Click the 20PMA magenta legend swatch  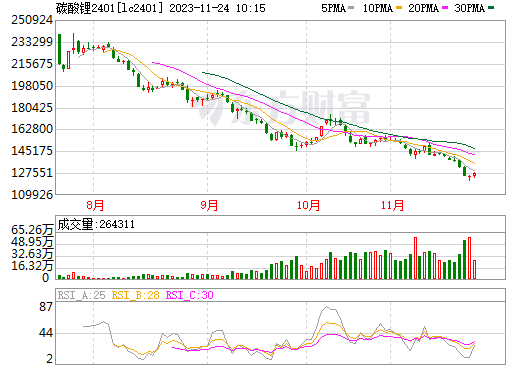coord(445,8)
